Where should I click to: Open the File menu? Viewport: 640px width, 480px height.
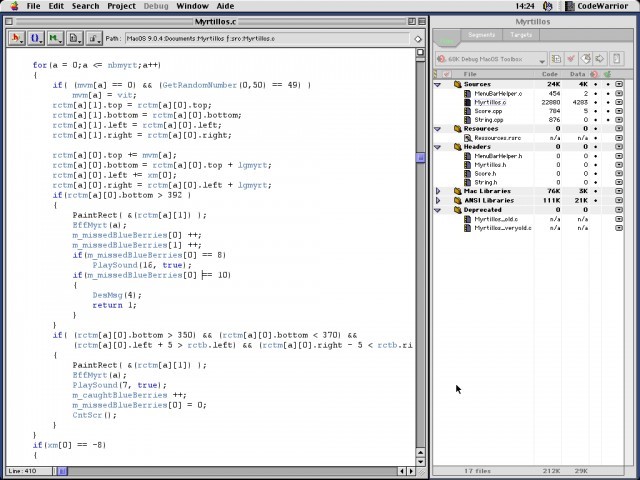[33, 6]
